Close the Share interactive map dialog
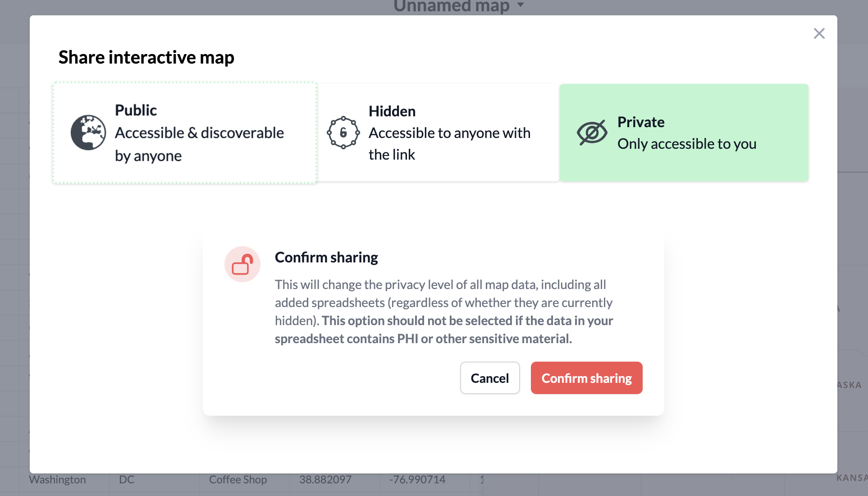 tap(819, 33)
